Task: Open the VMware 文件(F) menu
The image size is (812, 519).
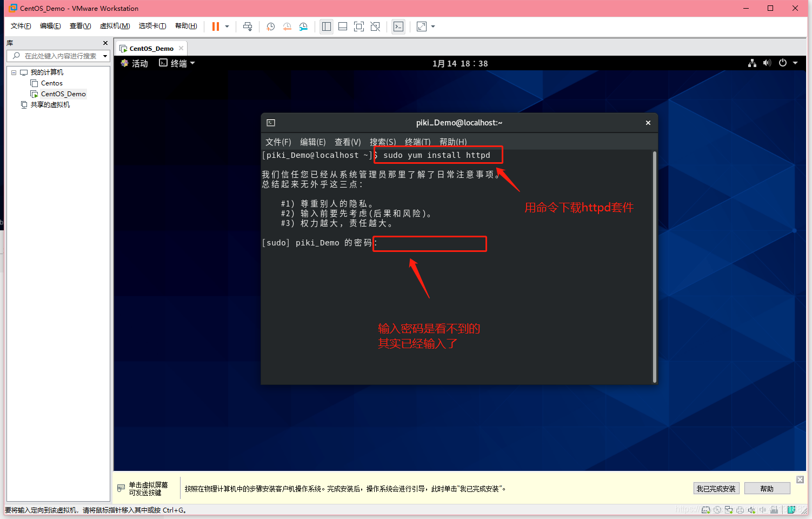Action: (21, 26)
